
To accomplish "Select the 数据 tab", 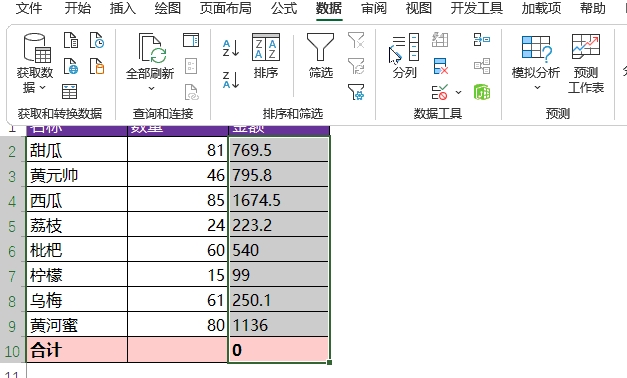I will coord(329,8).
